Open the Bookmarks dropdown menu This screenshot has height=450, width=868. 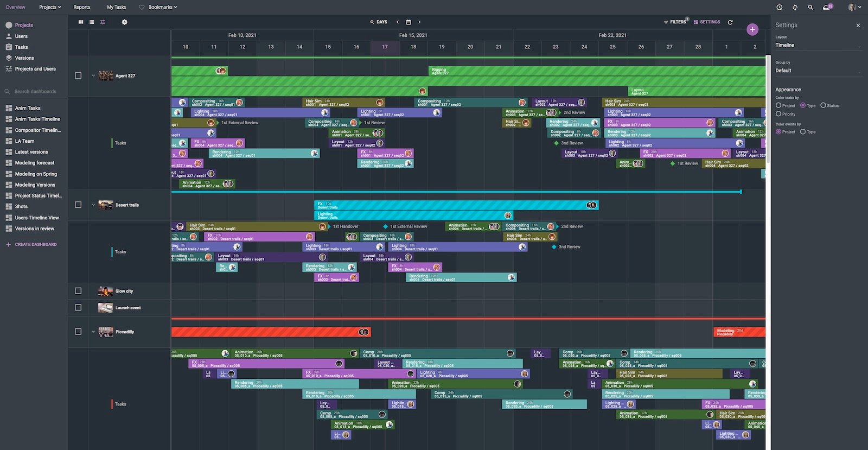click(162, 7)
